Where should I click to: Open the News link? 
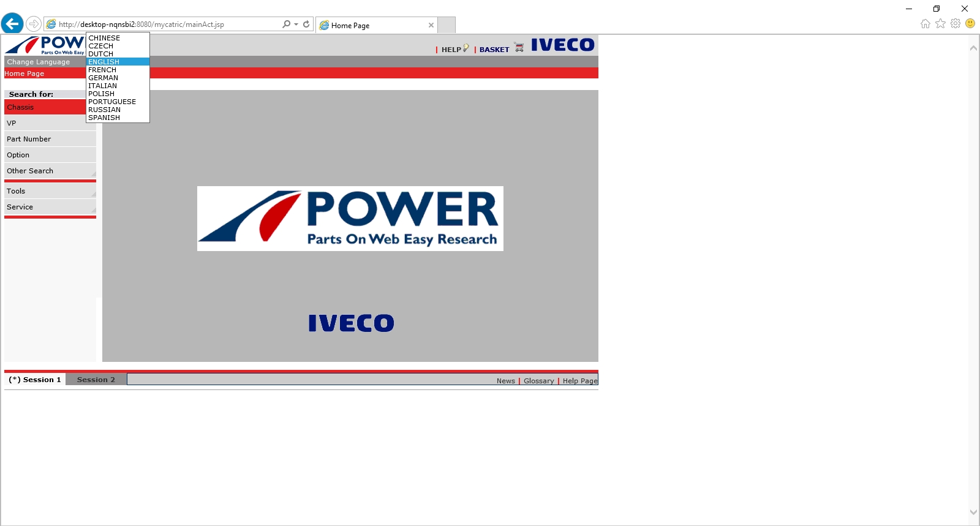[506, 381]
